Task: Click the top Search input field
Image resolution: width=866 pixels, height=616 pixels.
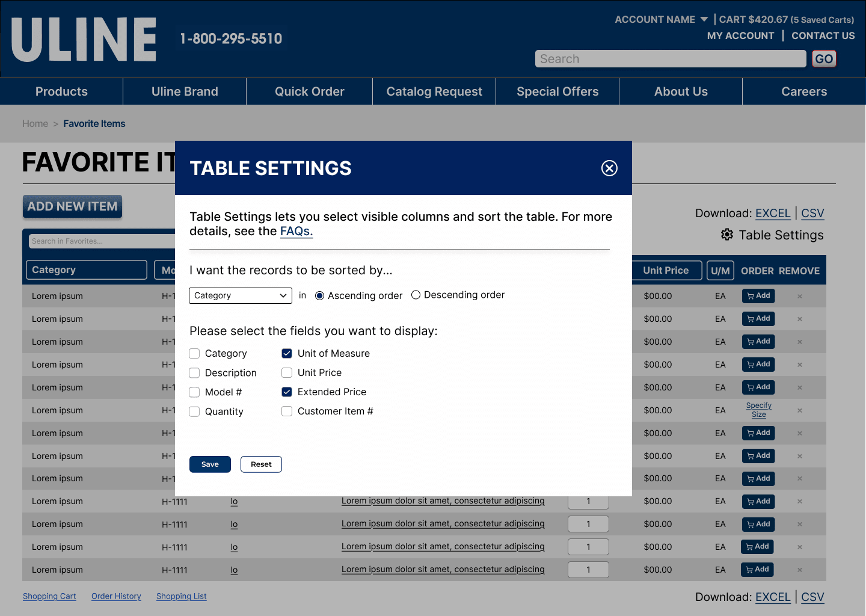Action: 671,59
